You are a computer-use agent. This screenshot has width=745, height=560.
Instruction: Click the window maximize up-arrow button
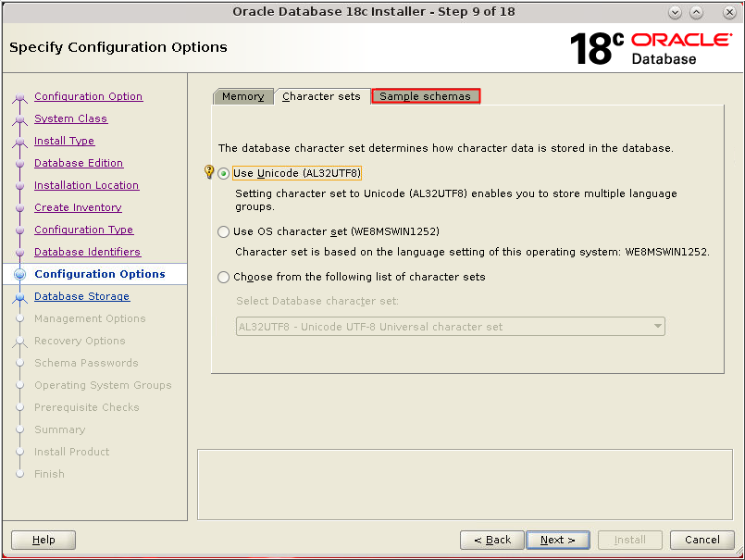[x=697, y=12]
